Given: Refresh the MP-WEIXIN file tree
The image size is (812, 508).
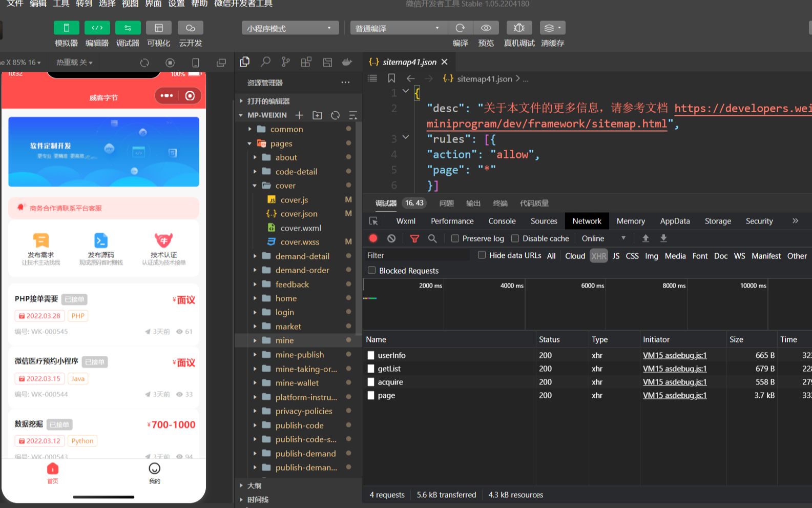Looking at the screenshot, I should click(335, 115).
